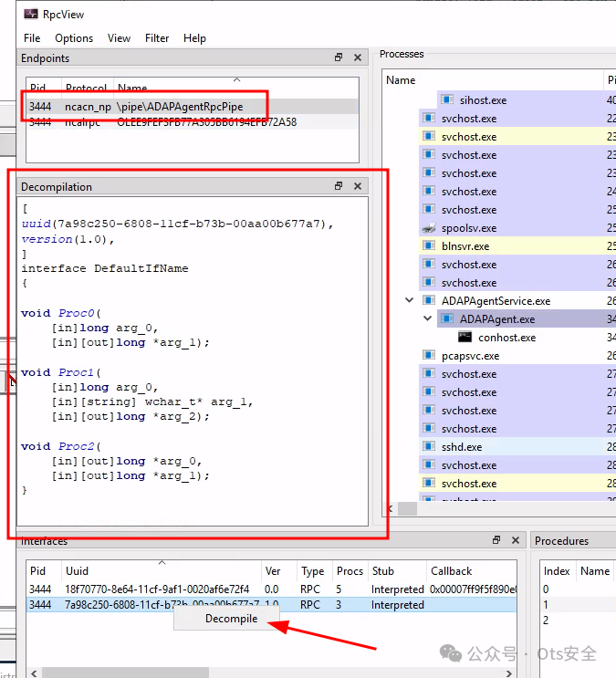
Task: Click the ADAPAgentService.exe process icon
Action: pos(429,300)
